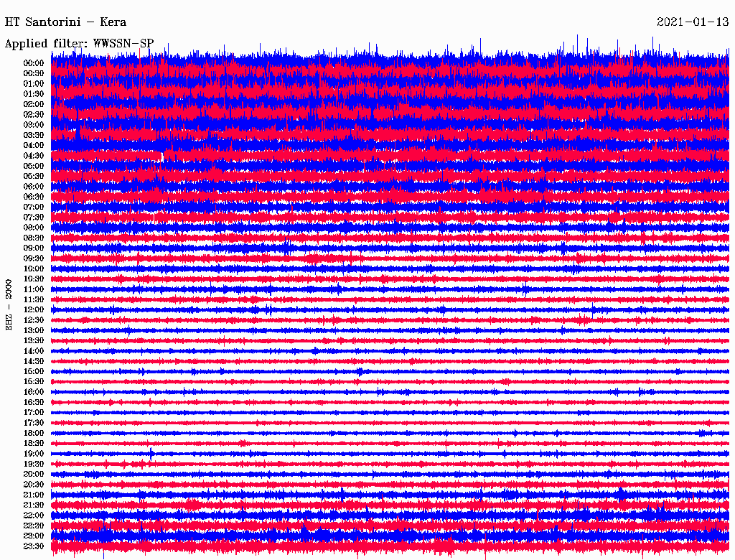Select the 08:00 time row label
The width and height of the screenshot is (735, 560).
(x=34, y=228)
